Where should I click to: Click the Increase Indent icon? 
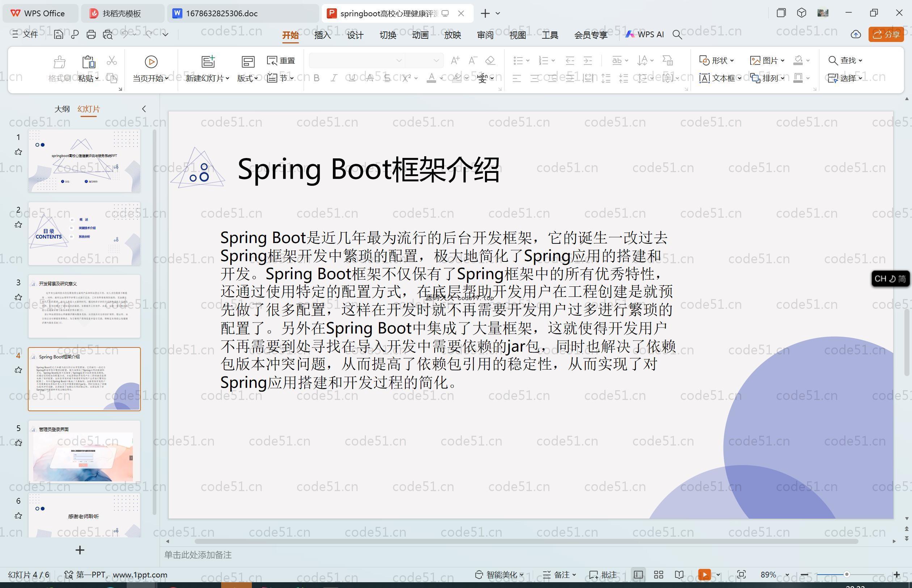(588, 60)
